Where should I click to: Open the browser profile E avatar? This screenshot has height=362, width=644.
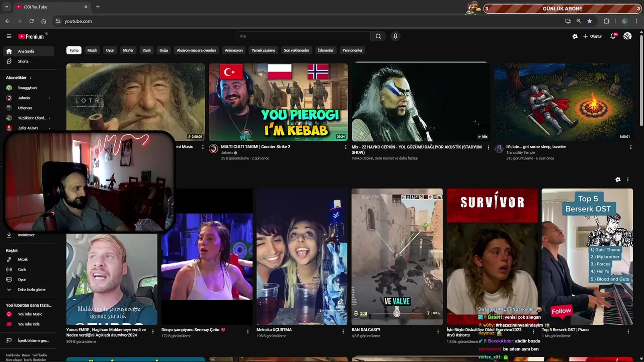tap(624, 21)
